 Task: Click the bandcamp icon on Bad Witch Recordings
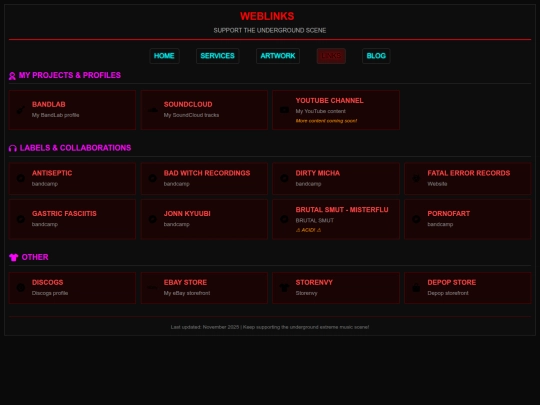(x=153, y=178)
